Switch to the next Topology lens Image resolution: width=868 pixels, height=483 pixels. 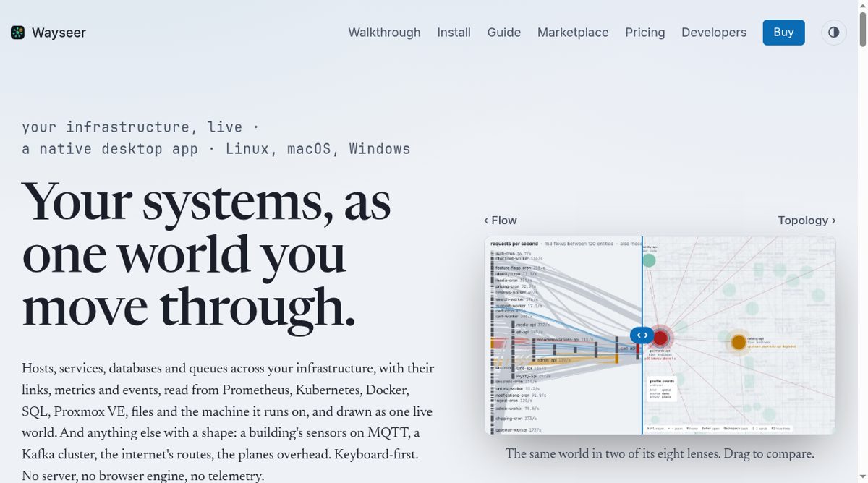[x=807, y=221]
